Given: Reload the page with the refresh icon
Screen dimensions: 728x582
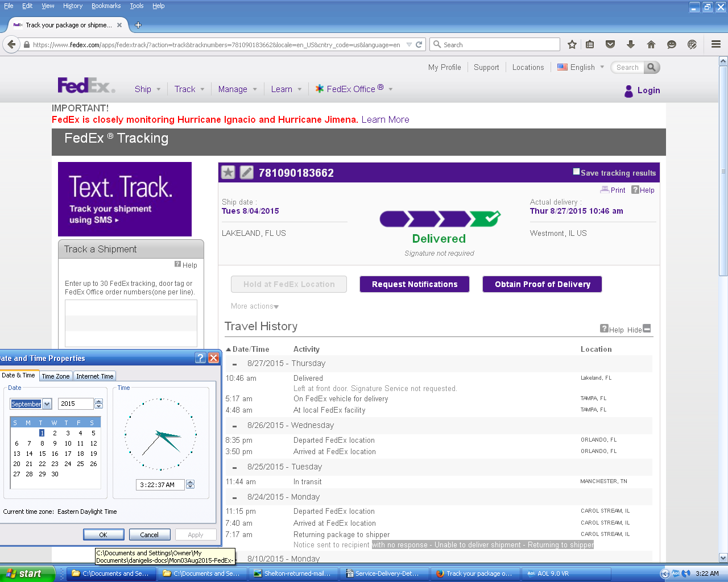Looking at the screenshot, I should 419,44.
